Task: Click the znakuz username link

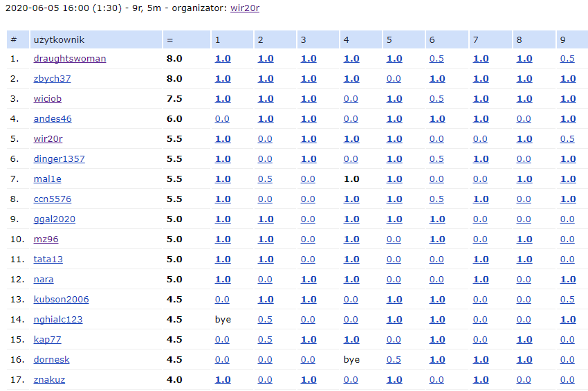Action: click(49, 380)
